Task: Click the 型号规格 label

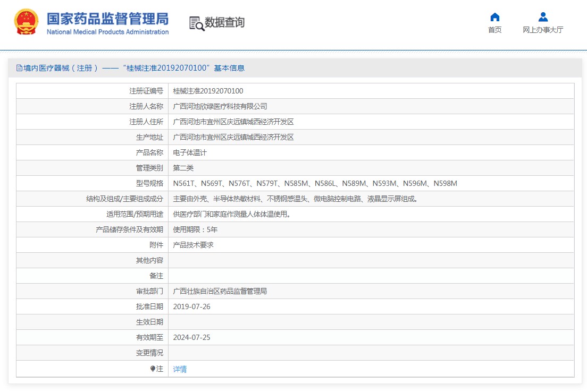Action: coord(149,183)
